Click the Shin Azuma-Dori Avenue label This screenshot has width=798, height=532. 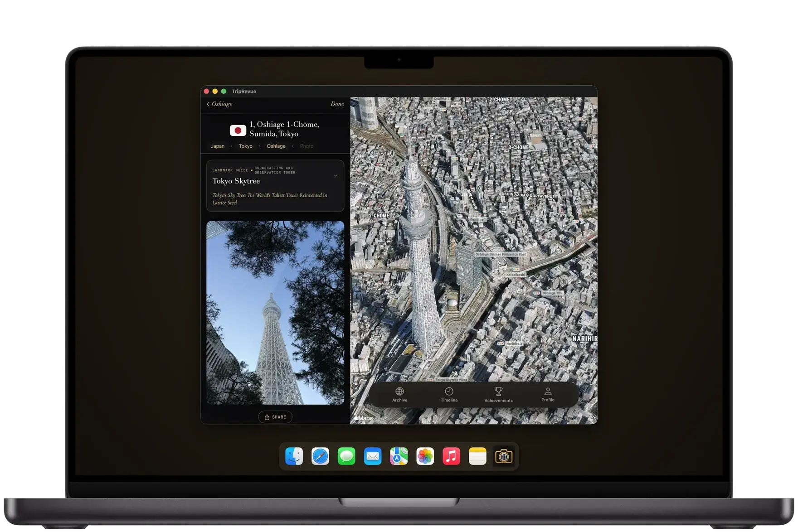[530, 195]
